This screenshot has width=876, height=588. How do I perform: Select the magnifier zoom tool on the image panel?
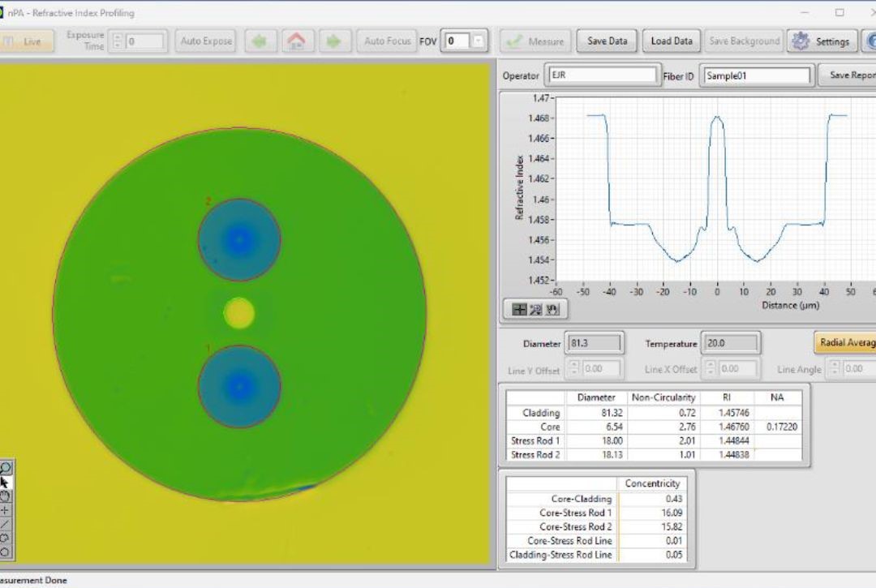pyautogui.click(x=5, y=467)
